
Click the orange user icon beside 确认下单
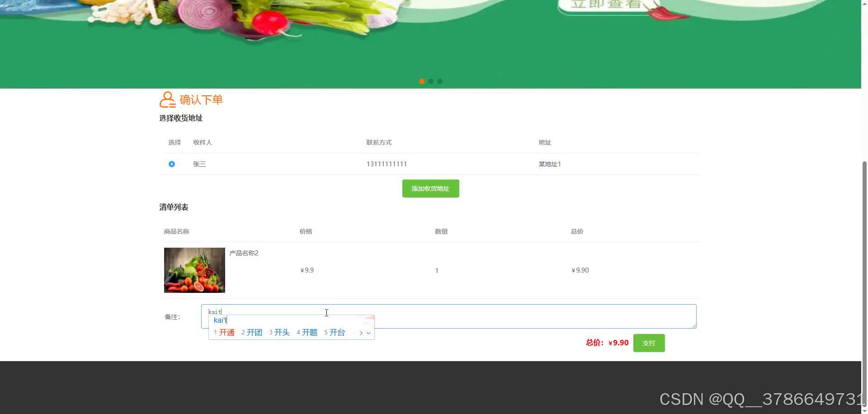pos(167,99)
